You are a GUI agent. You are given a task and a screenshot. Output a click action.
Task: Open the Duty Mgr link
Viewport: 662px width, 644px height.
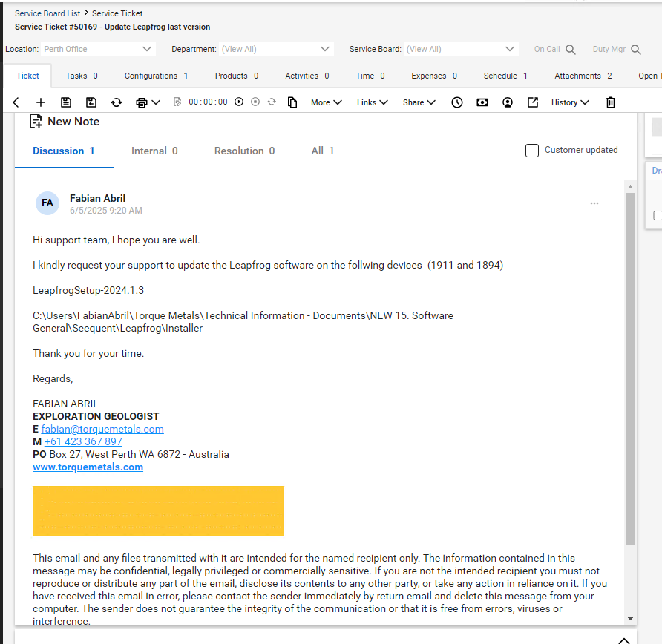pos(609,49)
